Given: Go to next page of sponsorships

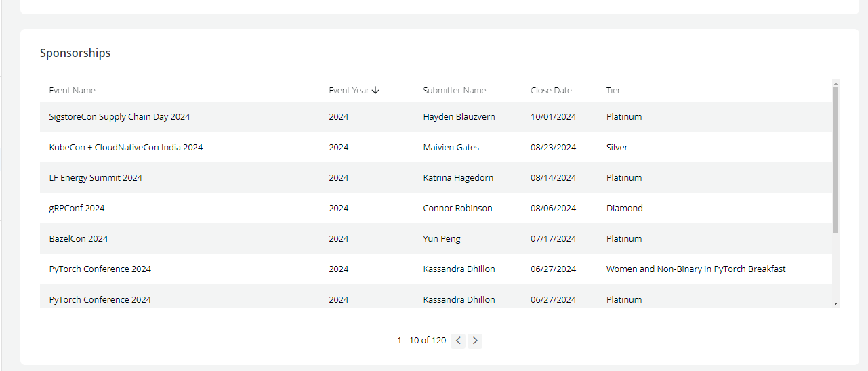Looking at the screenshot, I should coord(475,341).
